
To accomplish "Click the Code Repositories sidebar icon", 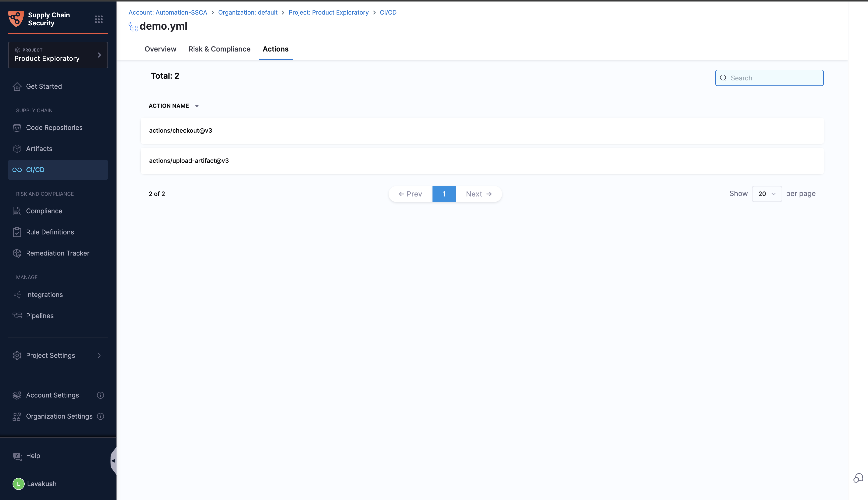I will (x=17, y=128).
